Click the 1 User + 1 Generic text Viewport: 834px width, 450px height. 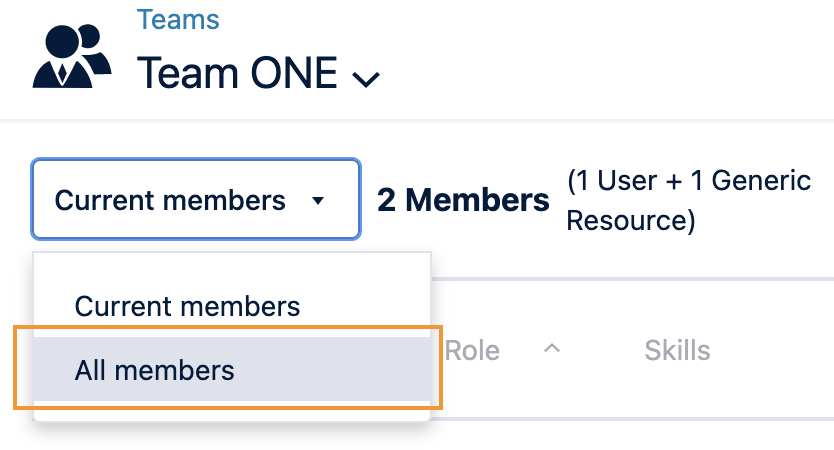688,181
